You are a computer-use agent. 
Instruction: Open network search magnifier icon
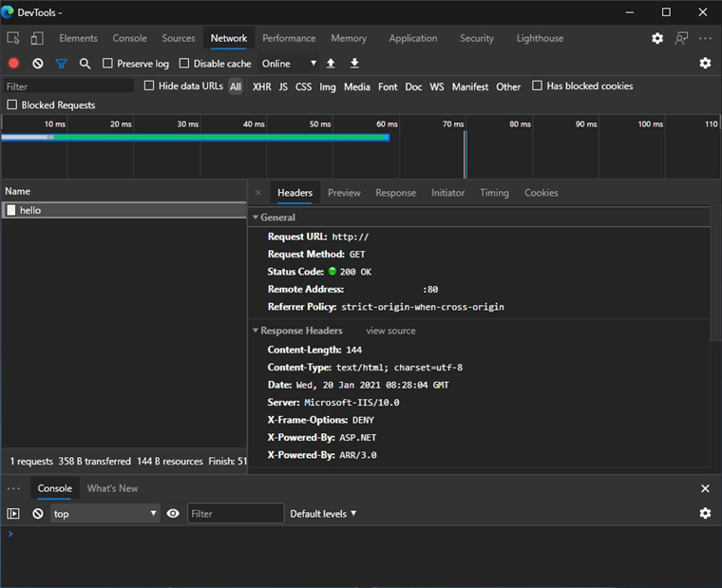[x=85, y=64]
